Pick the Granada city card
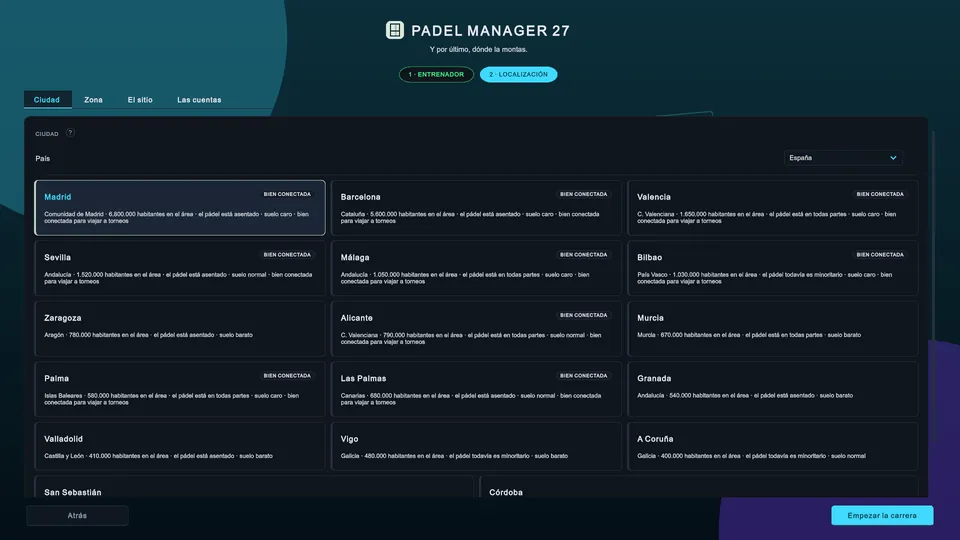 [x=773, y=389]
